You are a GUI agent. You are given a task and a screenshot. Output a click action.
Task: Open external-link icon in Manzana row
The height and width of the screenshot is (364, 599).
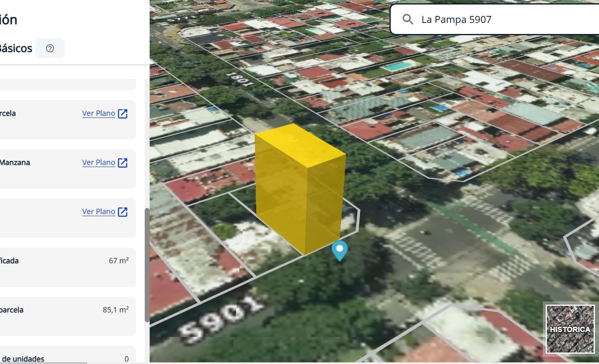pyautogui.click(x=123, y=163)
